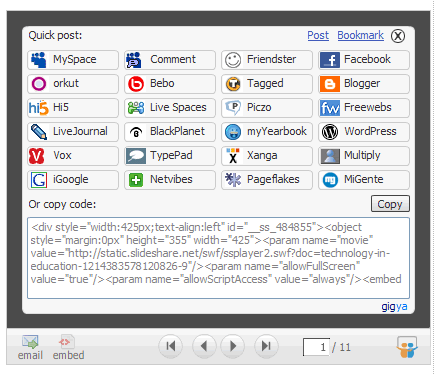Share on myYearbook
The width and height of the screenshot is (439, 375).
[267, 132]
